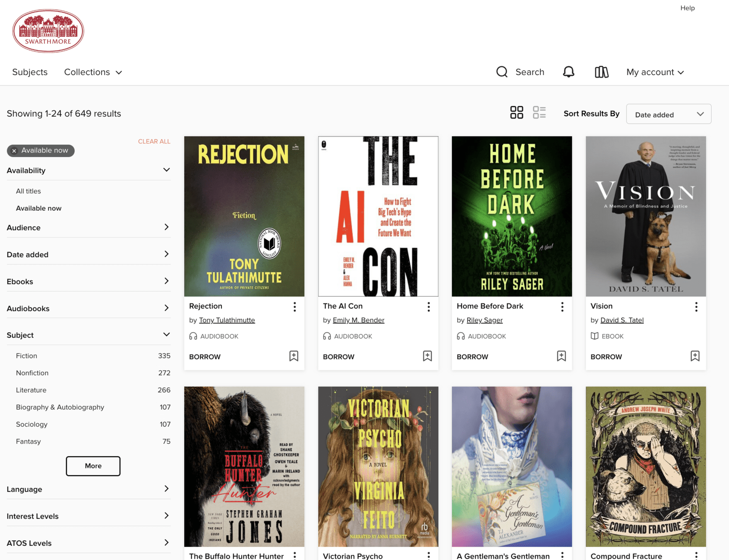The width and height of the screenshot is (729, 560).
Task: Expand the Audiobooks filter section
Action: (88, 308)
